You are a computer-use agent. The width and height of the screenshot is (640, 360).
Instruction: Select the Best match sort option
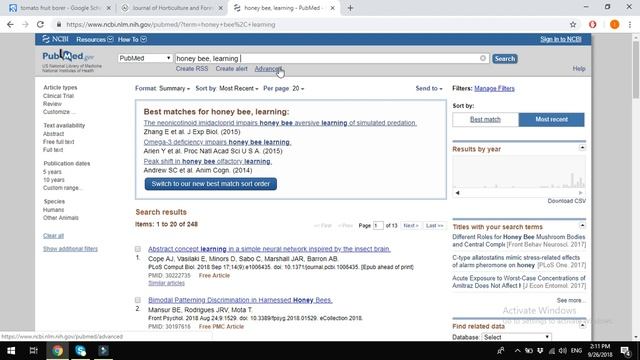pos(485,119)
